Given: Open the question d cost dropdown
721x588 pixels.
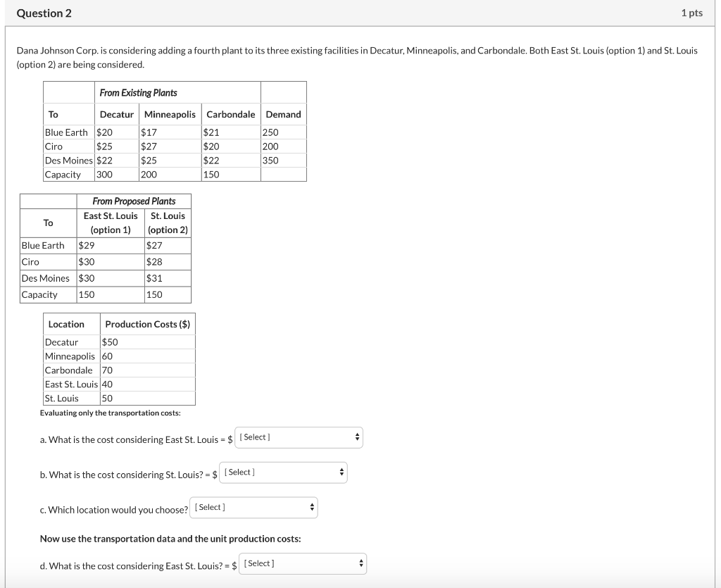Looking at the screenshot, I should [303, 563].
